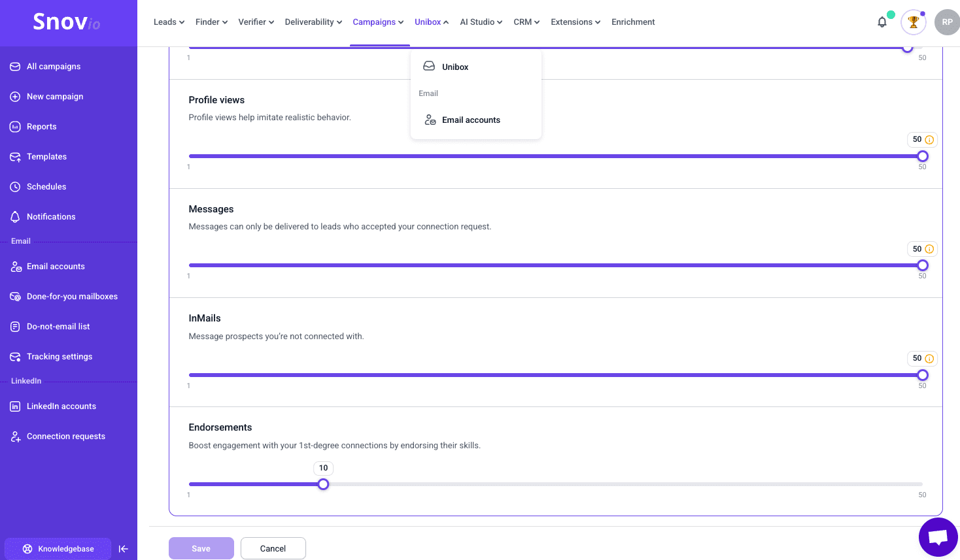
Task: Click the Endorsements slider handle
Action: (323, 484)
